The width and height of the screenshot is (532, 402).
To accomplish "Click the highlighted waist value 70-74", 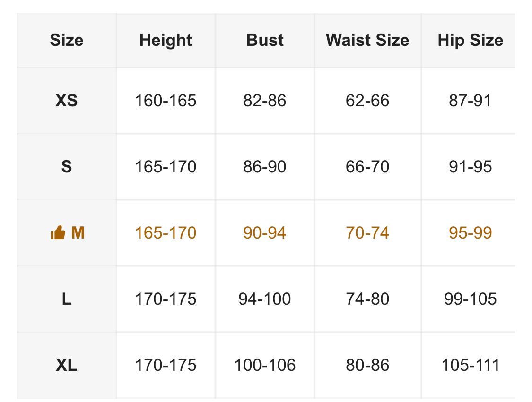I will coord(367,233).
